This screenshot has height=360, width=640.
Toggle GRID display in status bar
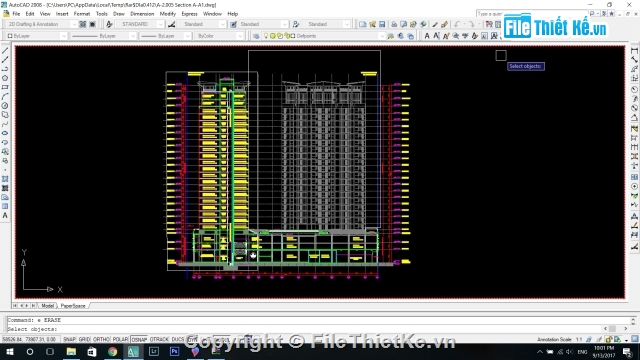84,340
